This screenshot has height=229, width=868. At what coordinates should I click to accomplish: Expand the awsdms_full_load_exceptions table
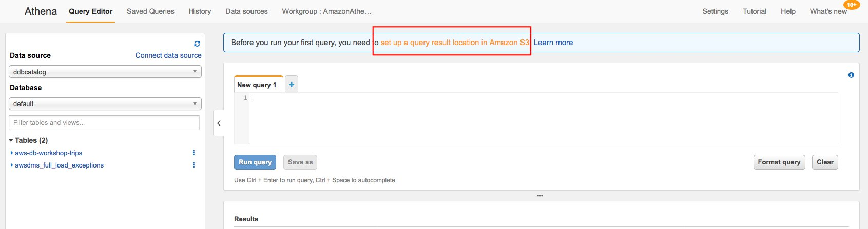(x=12, y=165)
